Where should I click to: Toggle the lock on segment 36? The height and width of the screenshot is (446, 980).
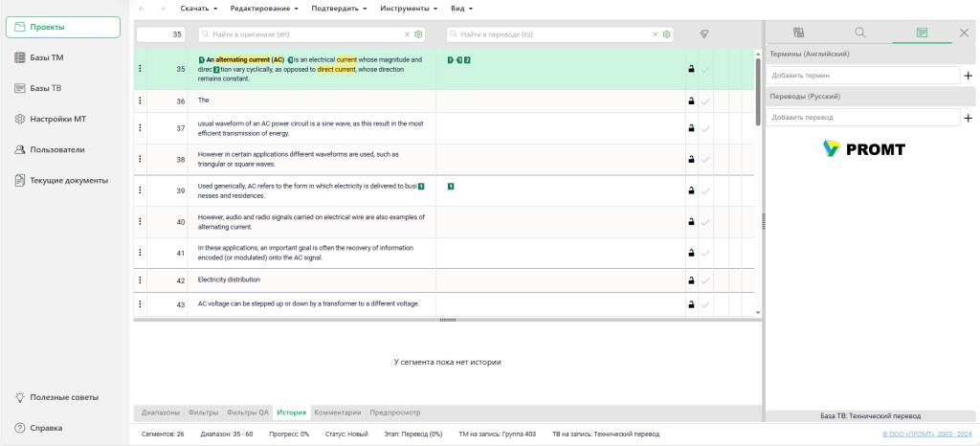pos(690,100)
